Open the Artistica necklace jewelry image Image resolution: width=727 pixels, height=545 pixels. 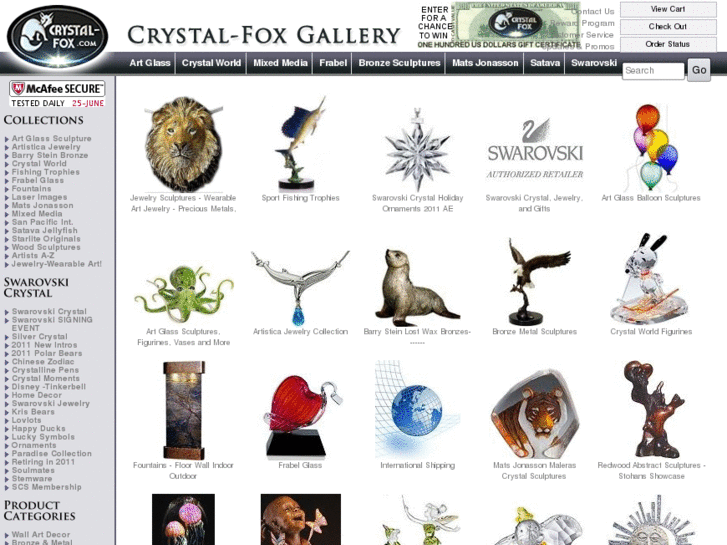click(x=300, y=288)
